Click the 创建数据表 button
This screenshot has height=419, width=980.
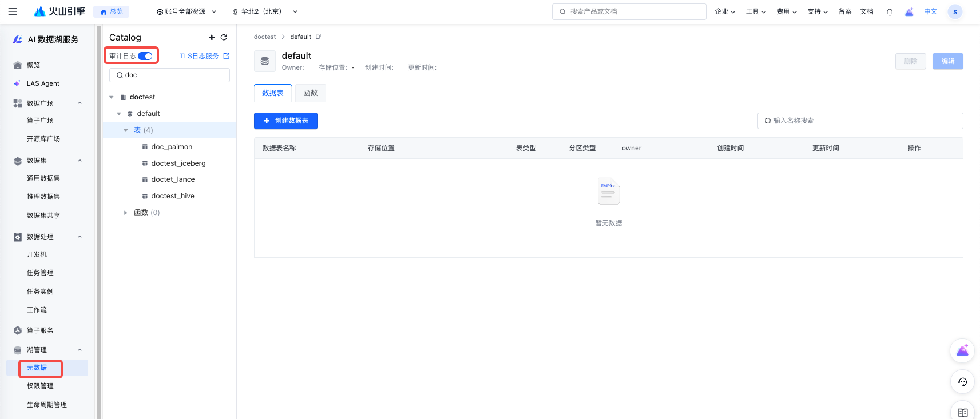pyautogui.click(x=285, y=121)
